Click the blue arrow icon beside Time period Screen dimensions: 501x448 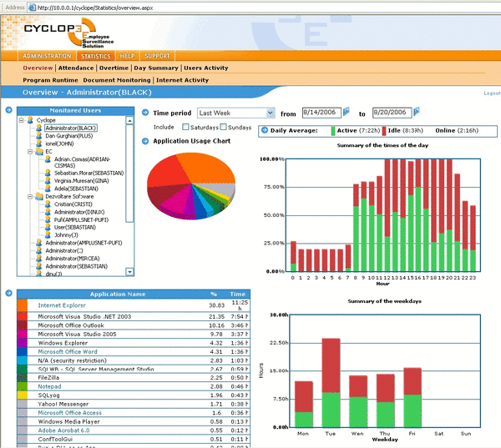[145, 113]
